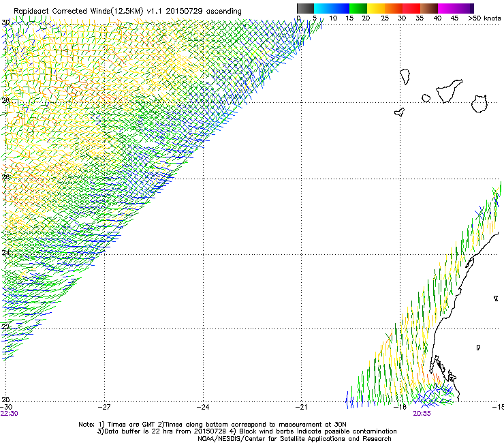Click the El Hierro island outline
The height and width of the screenshot is (443, 504).
pos(400,112)
